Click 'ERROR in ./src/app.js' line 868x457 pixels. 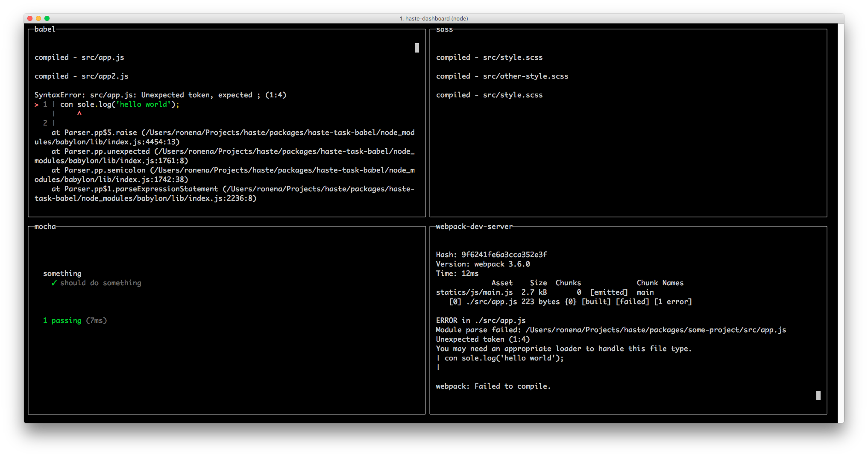481,320
